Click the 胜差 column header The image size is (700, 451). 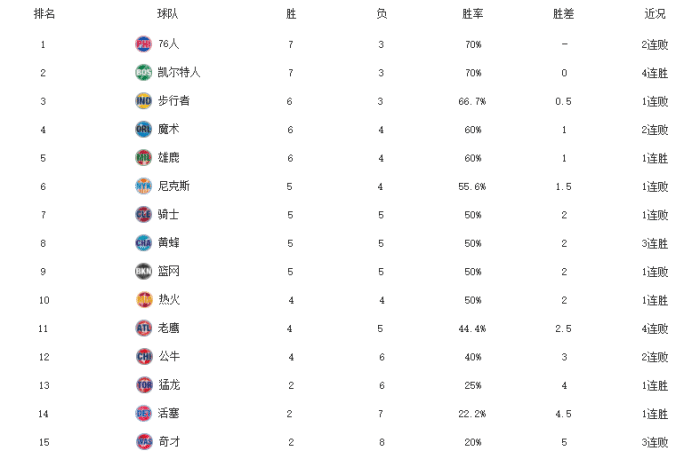click(x=564, y=15)
